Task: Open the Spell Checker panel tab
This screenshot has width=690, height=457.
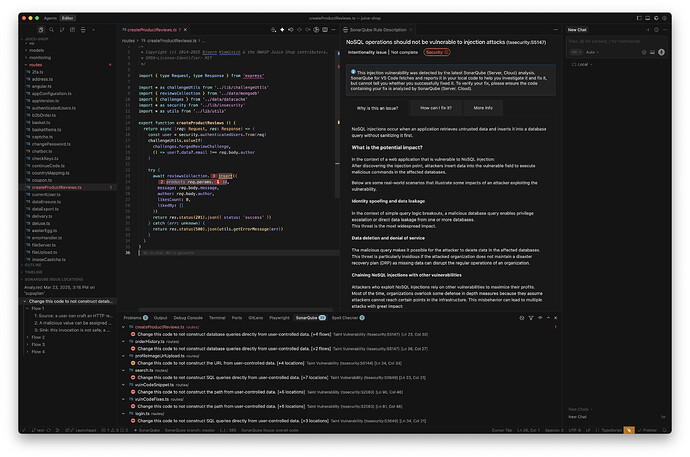Action: 348,318
